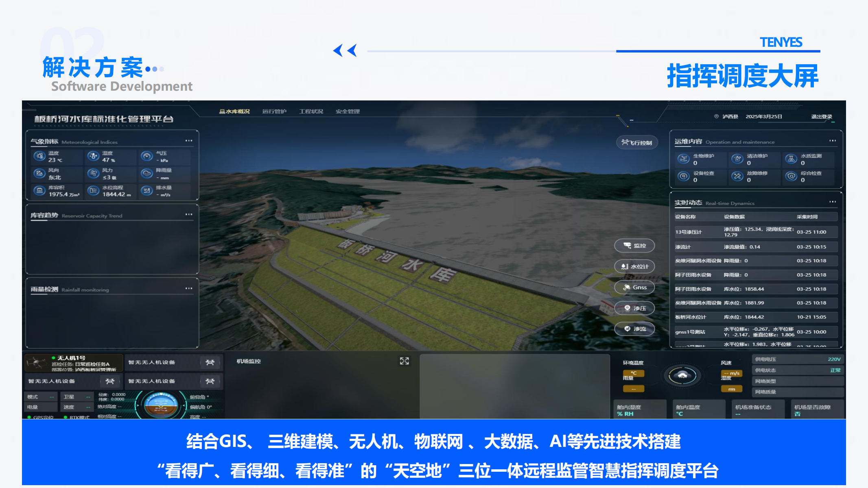Screen dimensions: 868x488
Task: Expand the 气象指标 panel ellipsis menu
Action: pyautogui.click(x=189, y=141)
